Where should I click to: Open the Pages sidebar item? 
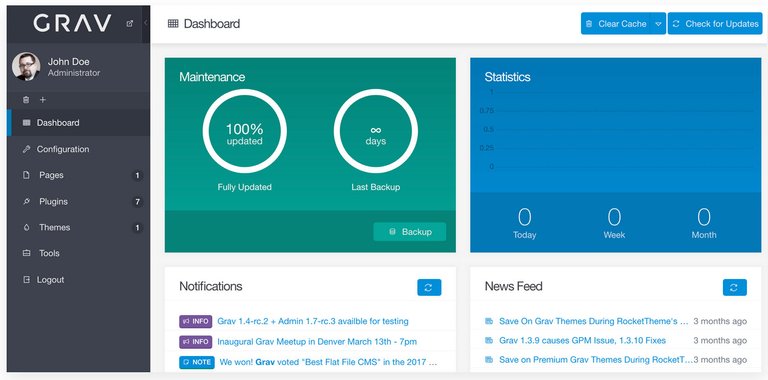78,175
